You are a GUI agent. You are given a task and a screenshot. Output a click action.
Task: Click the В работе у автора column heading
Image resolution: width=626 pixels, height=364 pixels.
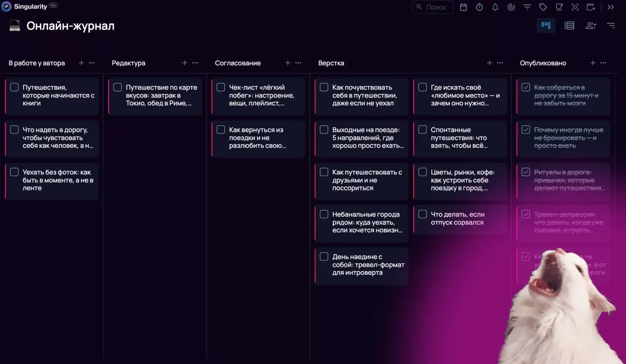[x=37, y=63]
